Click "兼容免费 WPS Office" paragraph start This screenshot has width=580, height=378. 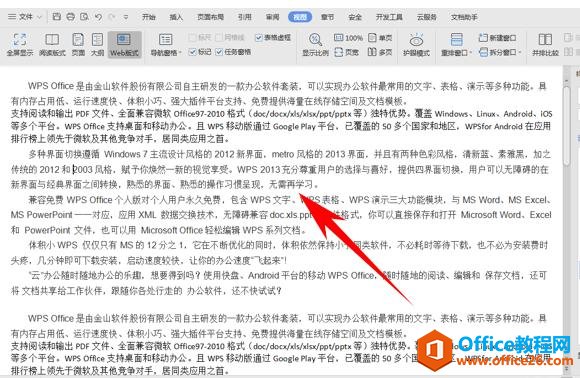coord(70,200)
